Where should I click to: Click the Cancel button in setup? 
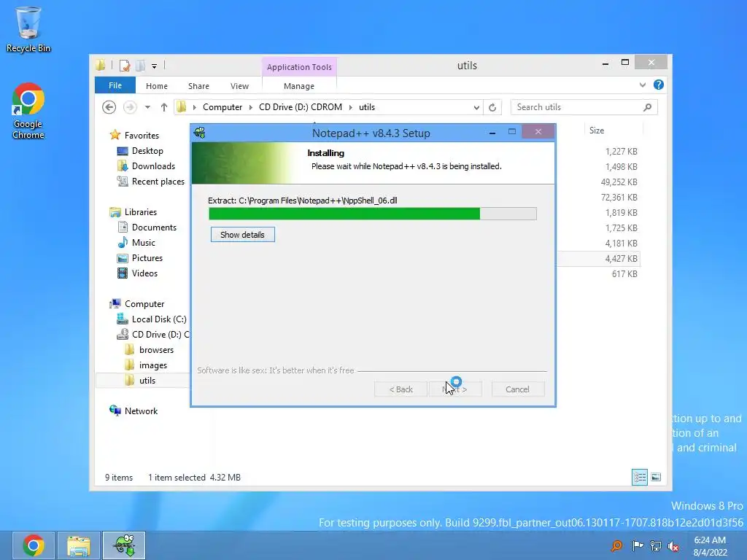click(517, 389)
